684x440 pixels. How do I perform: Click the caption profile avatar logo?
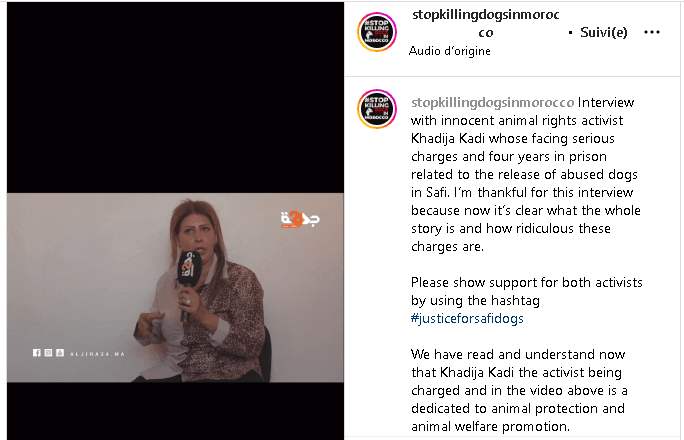[x=377, y=109]
